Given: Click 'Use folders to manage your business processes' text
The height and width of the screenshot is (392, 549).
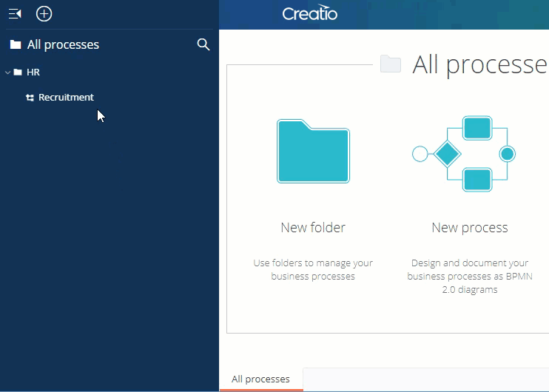Looking at the screenshot, I should [x=313, y=269].
